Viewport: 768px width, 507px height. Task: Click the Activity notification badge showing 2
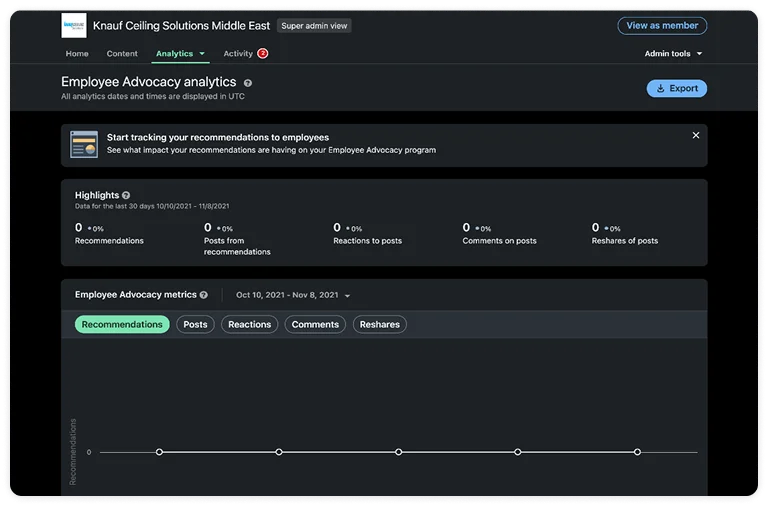(x=263, y=53)
